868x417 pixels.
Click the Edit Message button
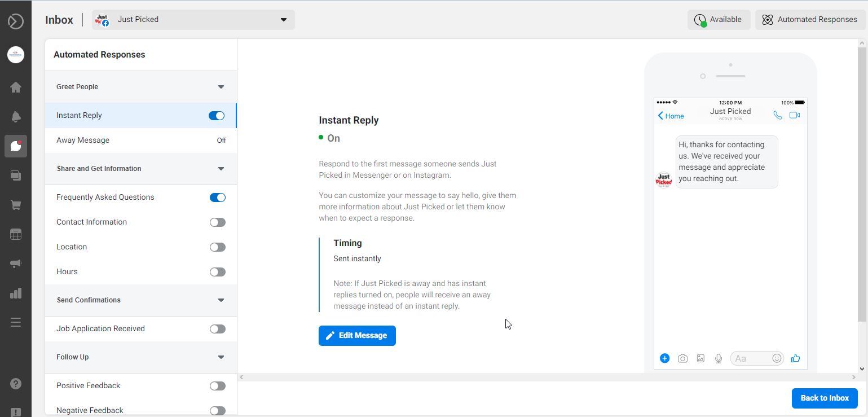click(357, 335)
